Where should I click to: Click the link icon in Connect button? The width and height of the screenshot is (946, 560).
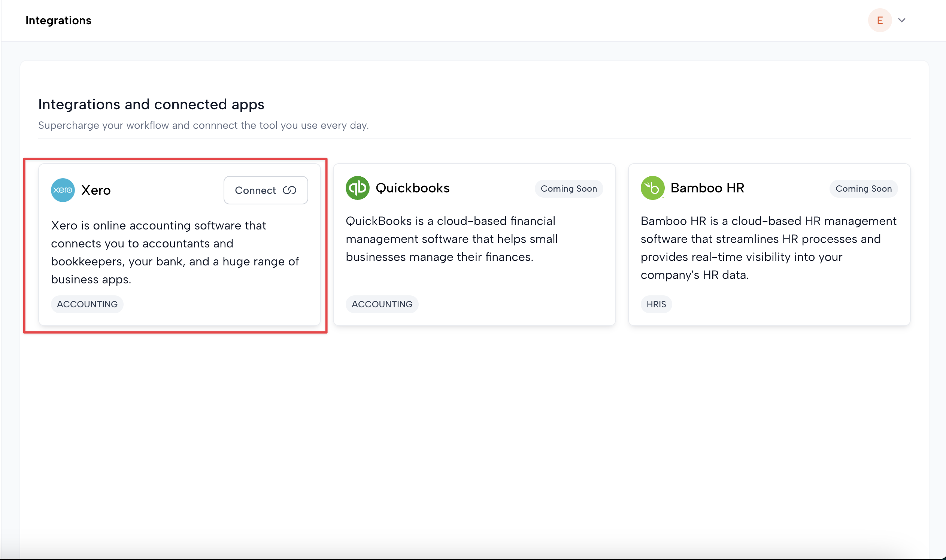tap(289, 190)
